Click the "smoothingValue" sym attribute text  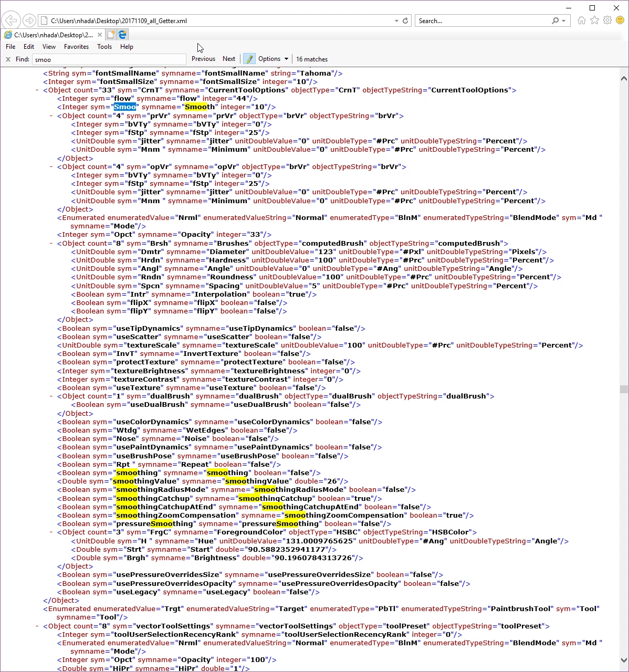coord(145,481)
